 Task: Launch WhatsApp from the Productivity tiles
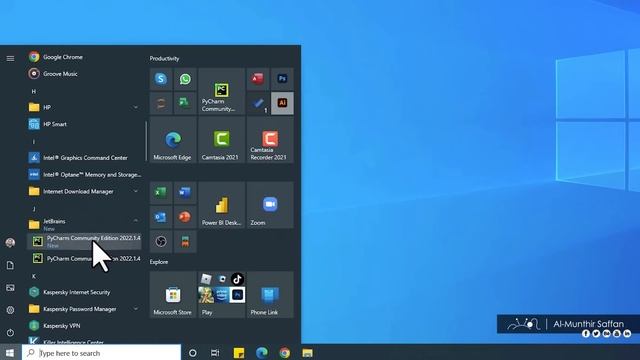coord(185,79)
